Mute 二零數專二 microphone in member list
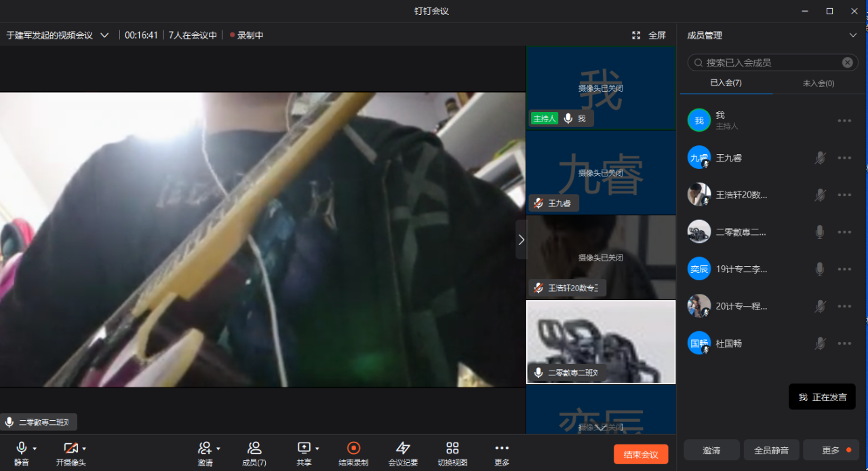This screenshot has width=868, height=471. click(820, 232)
